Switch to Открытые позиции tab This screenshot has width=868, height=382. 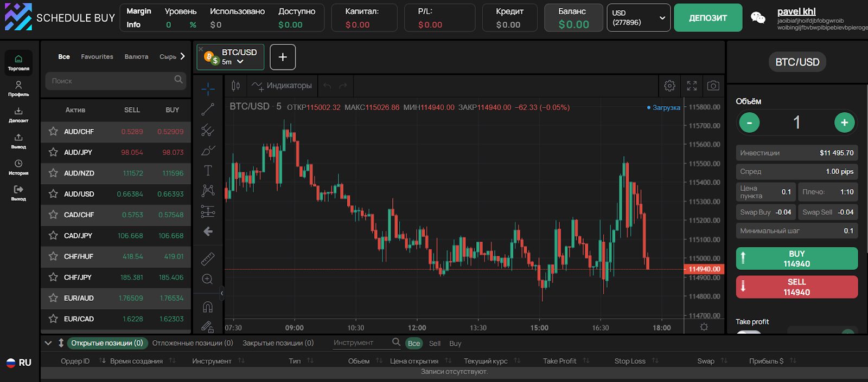click(x=107, y=343)
